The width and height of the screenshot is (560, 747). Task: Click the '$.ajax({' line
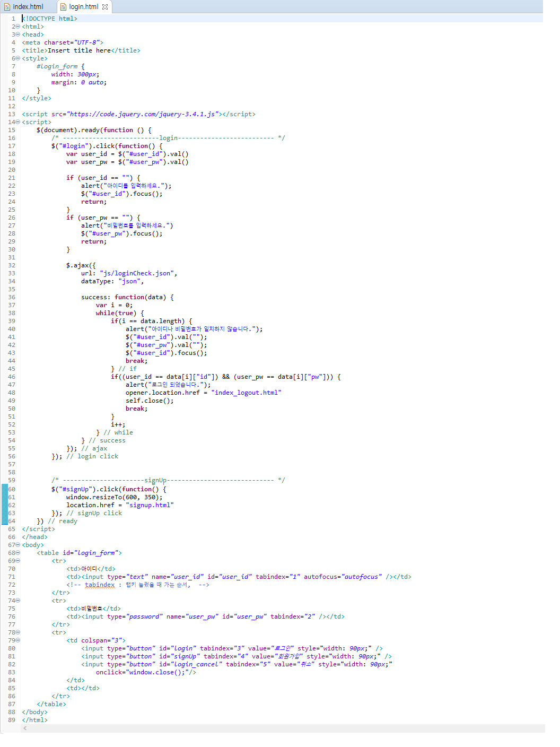[81, 265]
